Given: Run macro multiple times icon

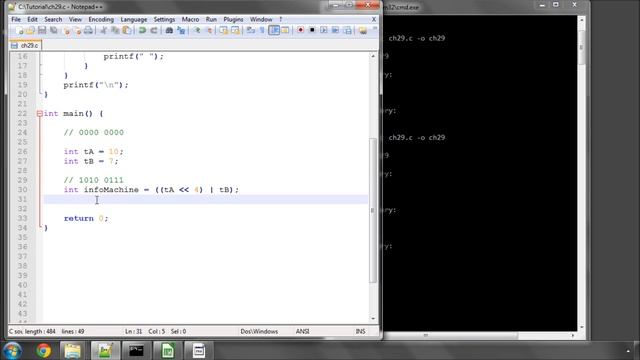Looking at the screenshot, I should tap(335, 30).
